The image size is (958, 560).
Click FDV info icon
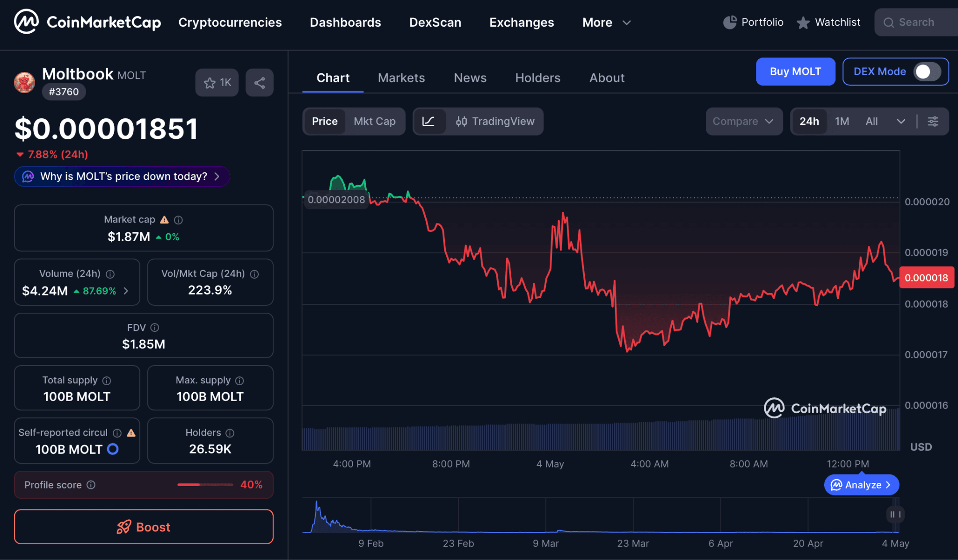tap(155, 328)
